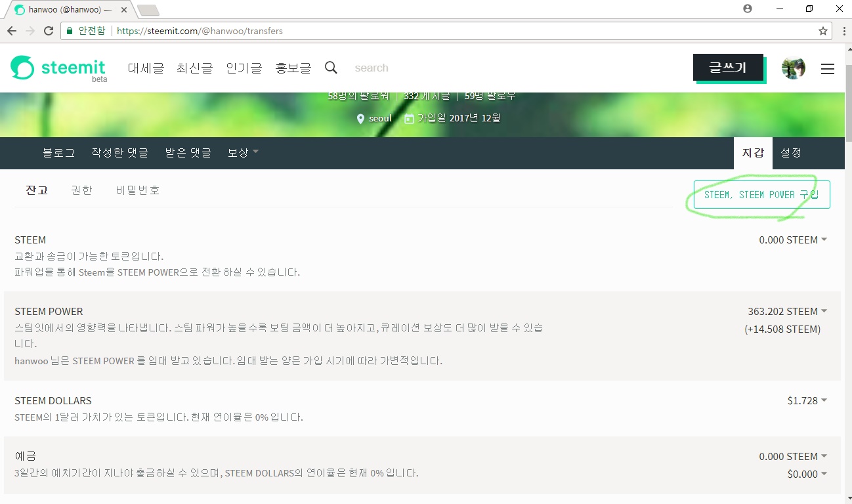Screen dimensions: 852x504
Task: Close the hanwoo browser tab
Action: [124, 10]
